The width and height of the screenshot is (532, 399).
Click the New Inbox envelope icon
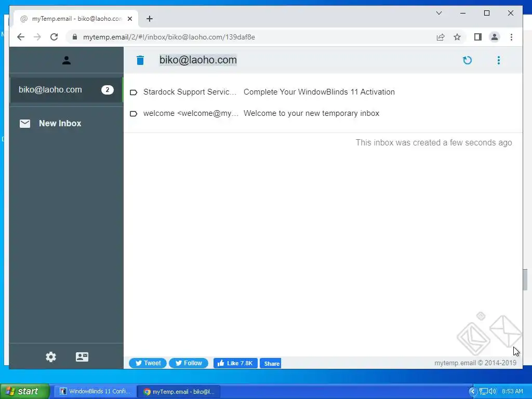tap(25, 124)
